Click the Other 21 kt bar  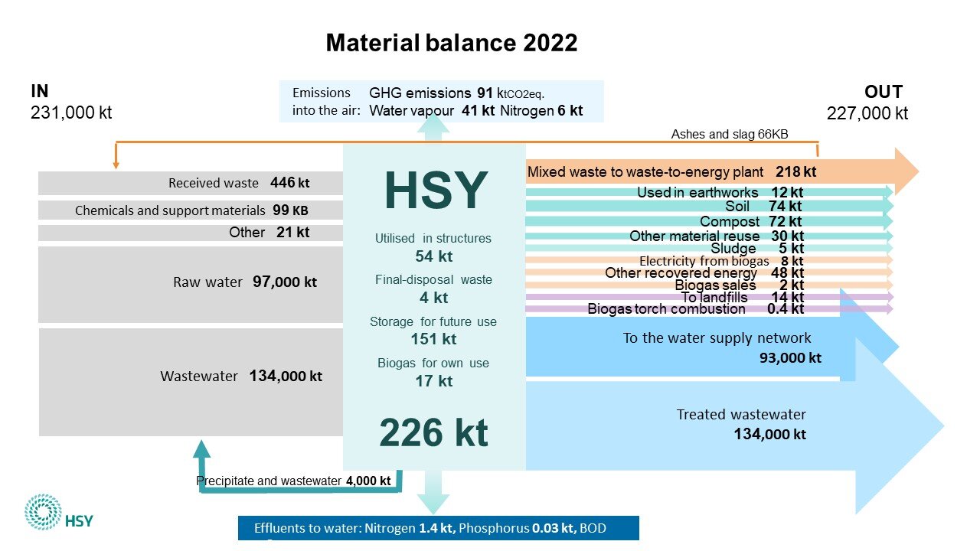click(191, 233)
